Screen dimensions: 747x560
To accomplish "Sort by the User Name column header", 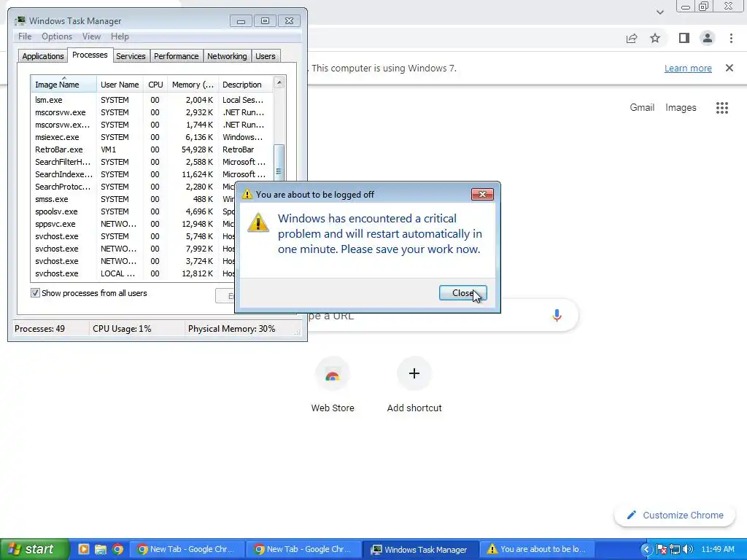I will click(x=120, y=85).
